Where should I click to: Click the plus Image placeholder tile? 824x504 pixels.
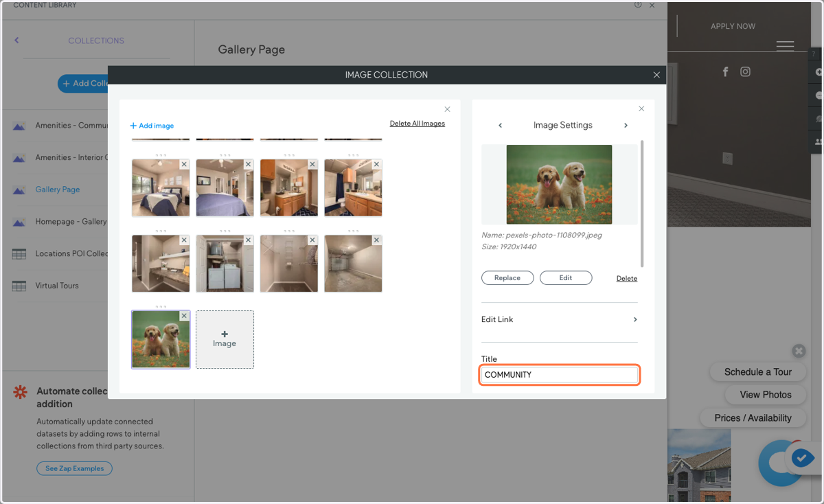[225, 339]
